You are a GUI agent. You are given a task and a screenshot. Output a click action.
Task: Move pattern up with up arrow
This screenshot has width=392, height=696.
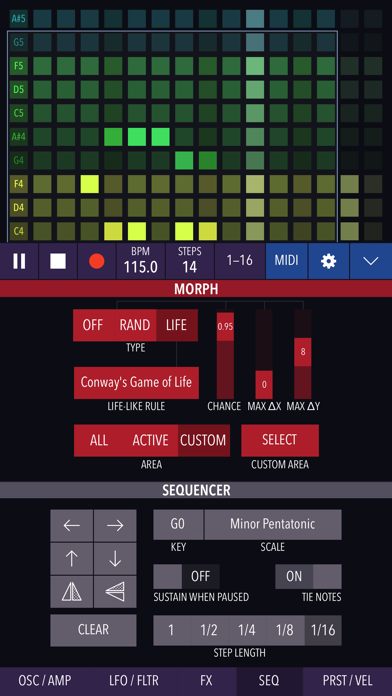click(71, 559)
